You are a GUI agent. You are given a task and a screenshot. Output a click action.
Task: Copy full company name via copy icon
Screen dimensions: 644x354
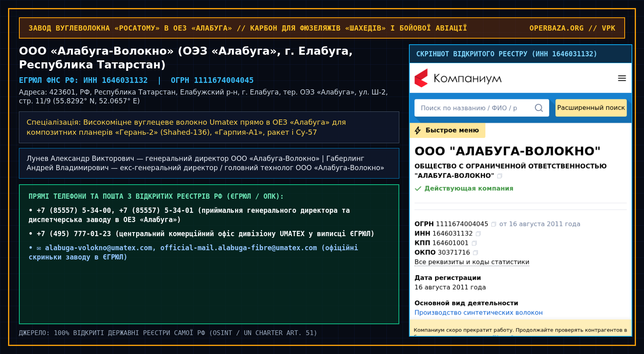(500, 176)
